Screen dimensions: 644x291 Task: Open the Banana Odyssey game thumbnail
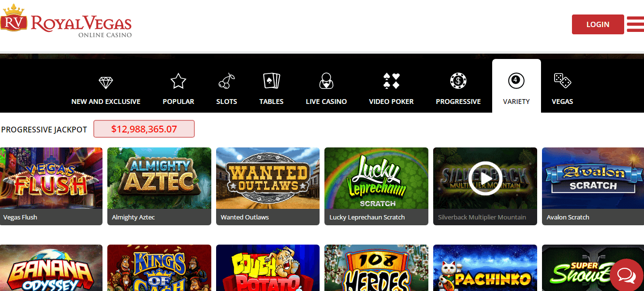51,268
